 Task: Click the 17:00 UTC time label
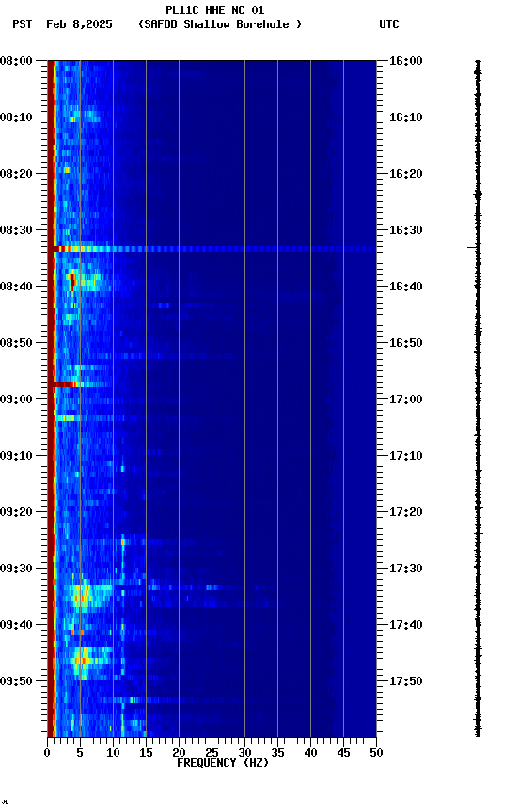tap(406, 399)
